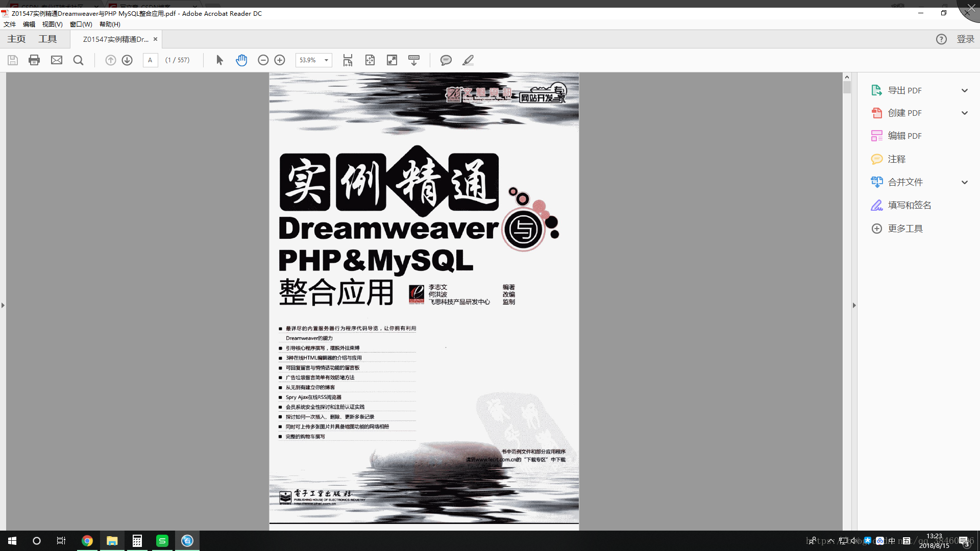Image resolution: width=980 pixels, height=551 pixels.
Task: Print the document using printer icon
Action: pyautogui.click(x=34, y=60)
